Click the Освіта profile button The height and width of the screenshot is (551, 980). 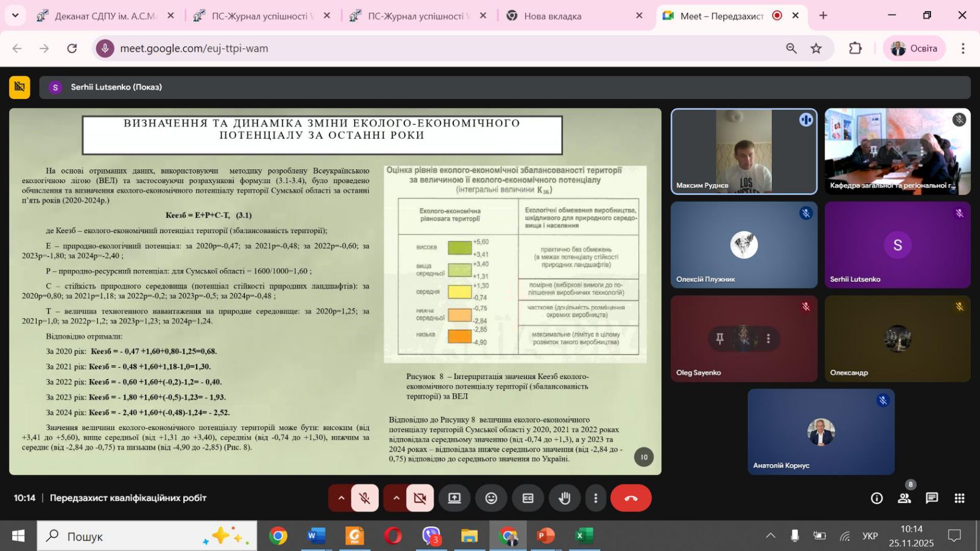[914, 48]
